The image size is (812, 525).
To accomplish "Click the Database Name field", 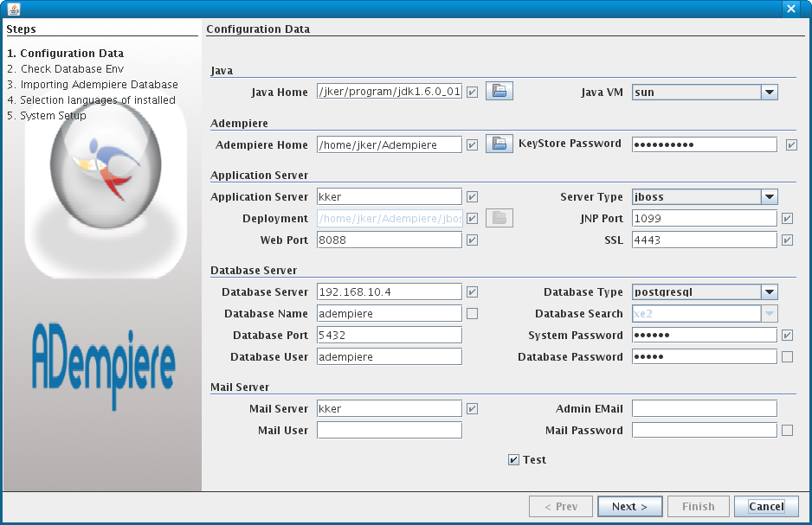I will pos(390,313).
